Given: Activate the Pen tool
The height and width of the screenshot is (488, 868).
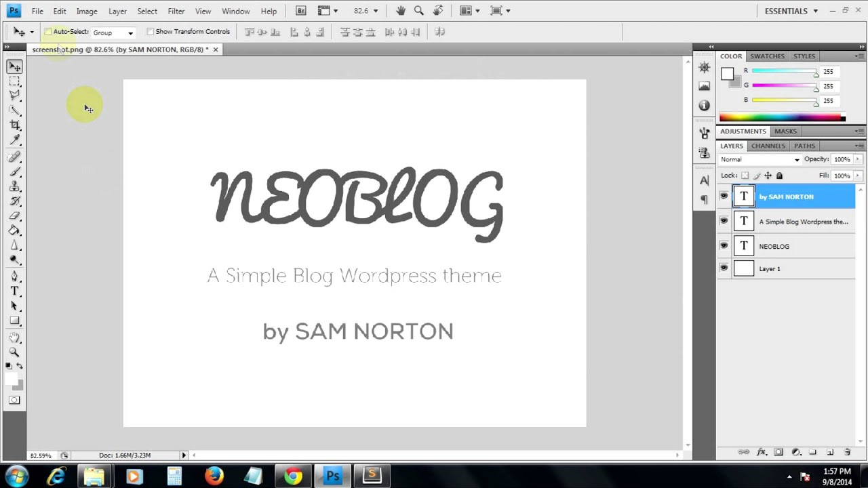Looking at the screenshot, I should (14, 277).
